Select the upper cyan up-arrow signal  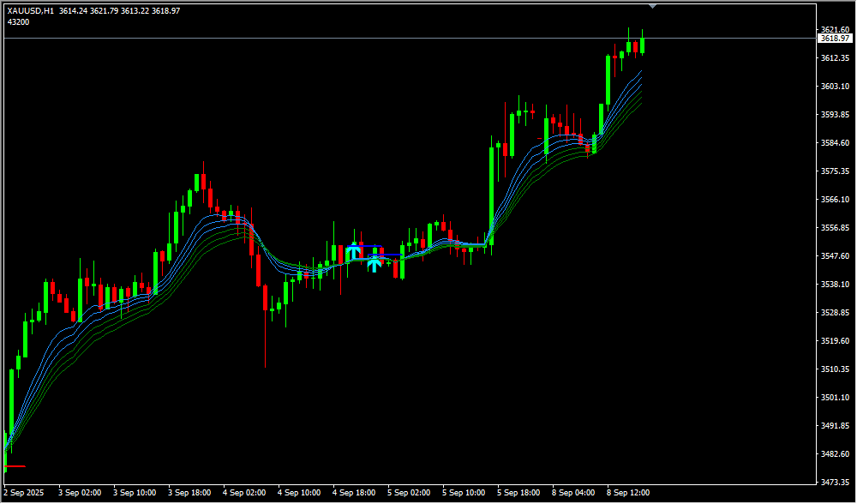pos(354,252)
